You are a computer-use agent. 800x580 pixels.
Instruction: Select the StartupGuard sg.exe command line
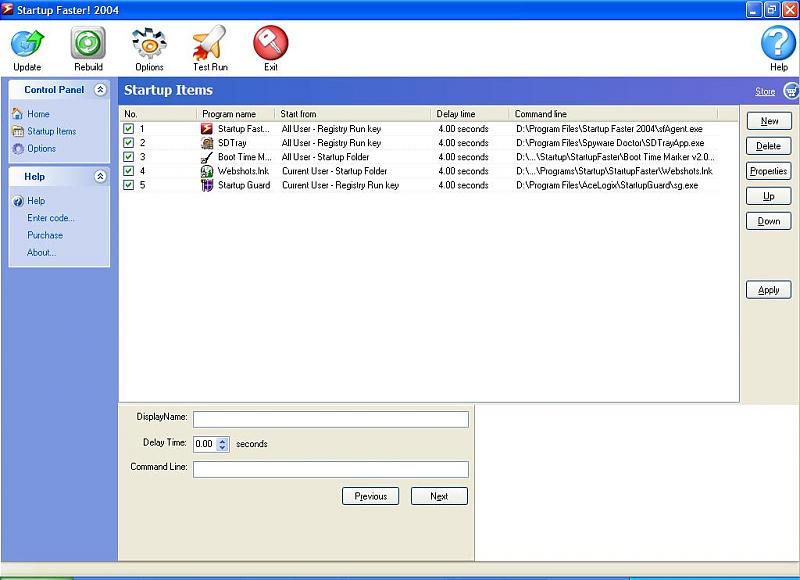point(607,185)
